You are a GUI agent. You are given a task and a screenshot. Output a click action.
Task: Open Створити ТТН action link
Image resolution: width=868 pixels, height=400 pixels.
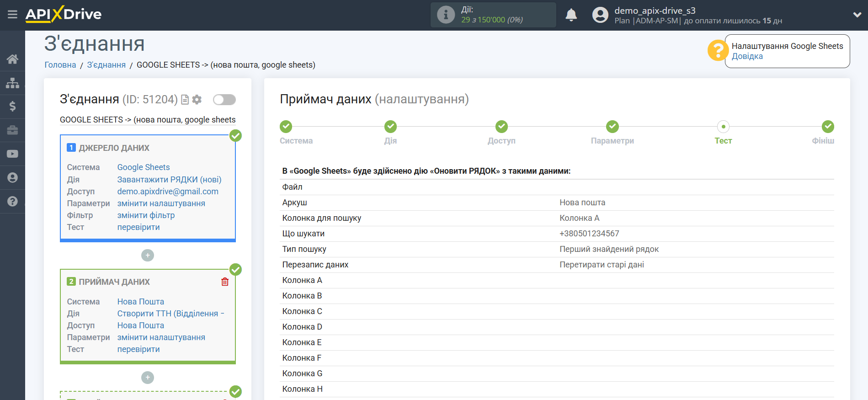point(170,314)
